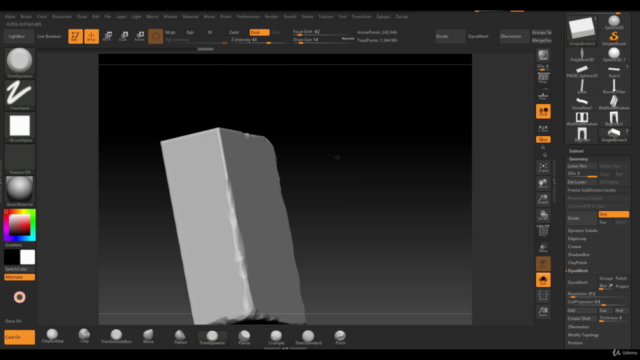
Task: Expand the ClayPolish subsection
Action: point(577,263)
